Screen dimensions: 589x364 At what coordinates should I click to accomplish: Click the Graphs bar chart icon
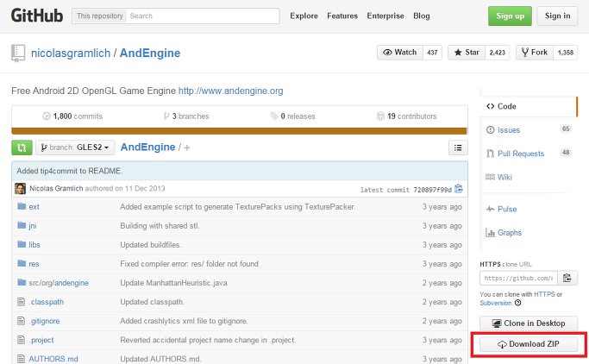pos(490,233)
